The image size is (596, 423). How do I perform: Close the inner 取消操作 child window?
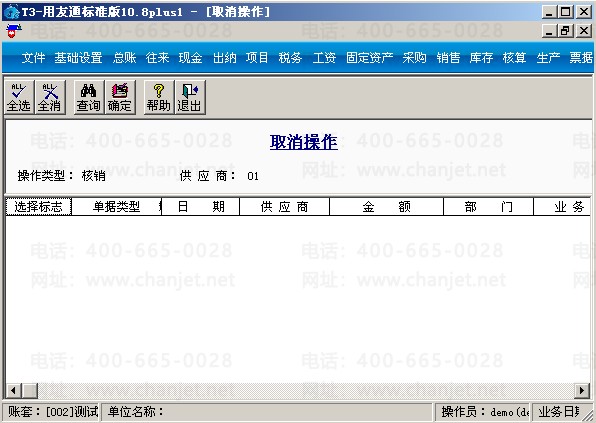(x=584, y=30)
